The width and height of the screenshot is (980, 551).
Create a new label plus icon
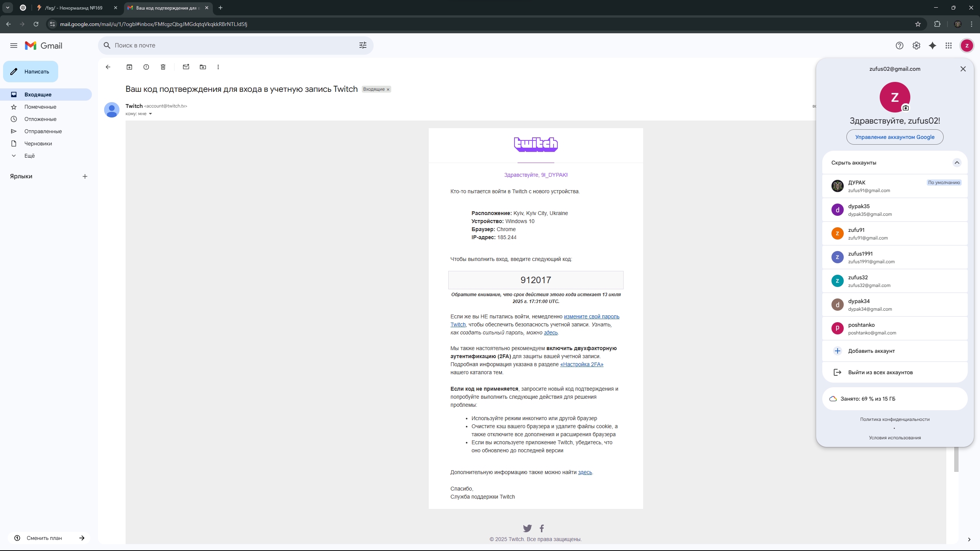[x=85, y=176]
